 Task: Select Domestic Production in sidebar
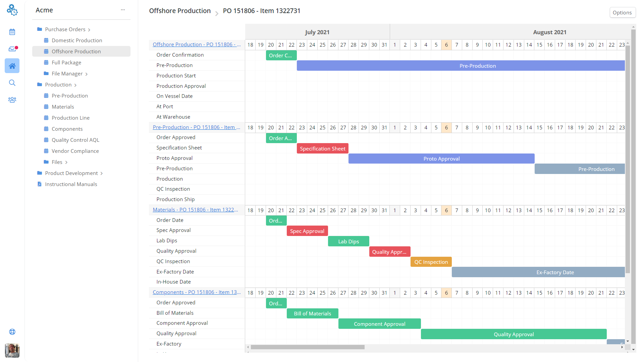[77, 40]
